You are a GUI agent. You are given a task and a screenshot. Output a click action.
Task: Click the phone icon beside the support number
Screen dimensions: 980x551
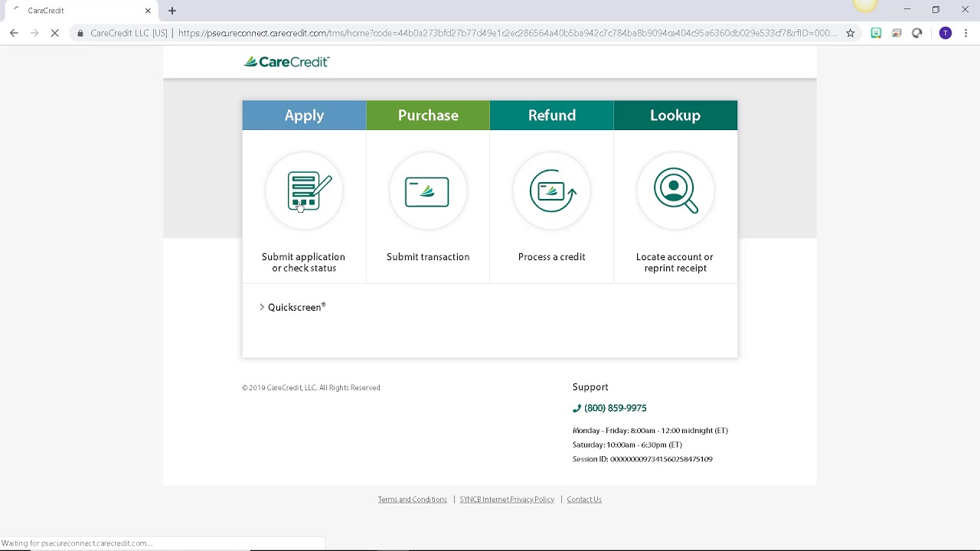coord(577,408)
